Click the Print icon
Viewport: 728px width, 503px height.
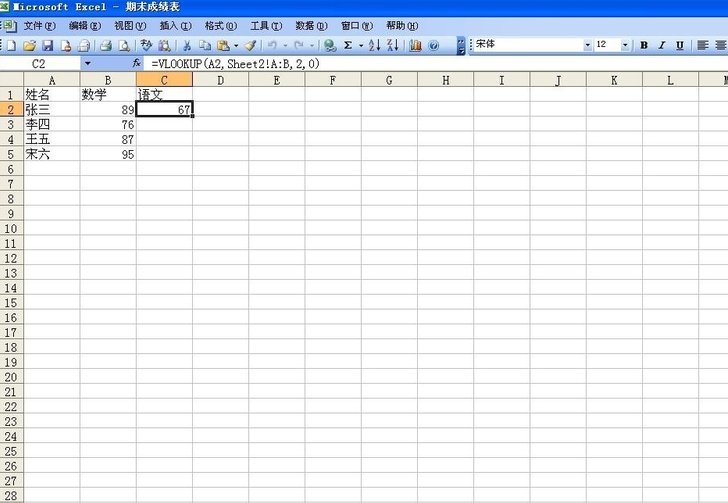tap(105, 45)
